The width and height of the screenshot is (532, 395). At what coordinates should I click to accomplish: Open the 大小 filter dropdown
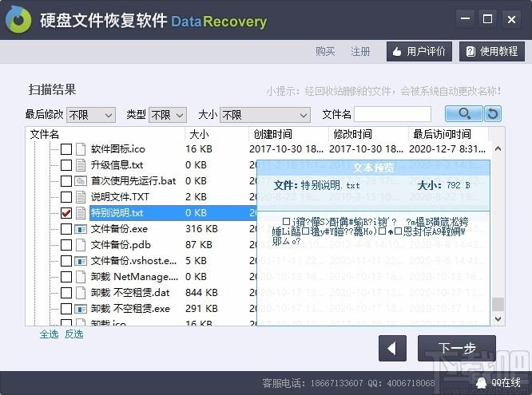[265, 115]
